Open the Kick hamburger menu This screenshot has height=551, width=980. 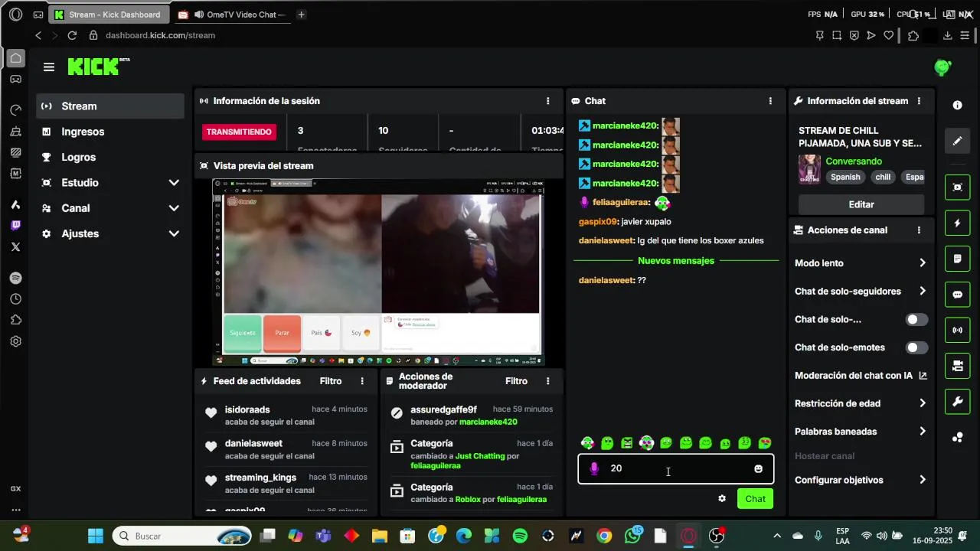tap(49, 67)
